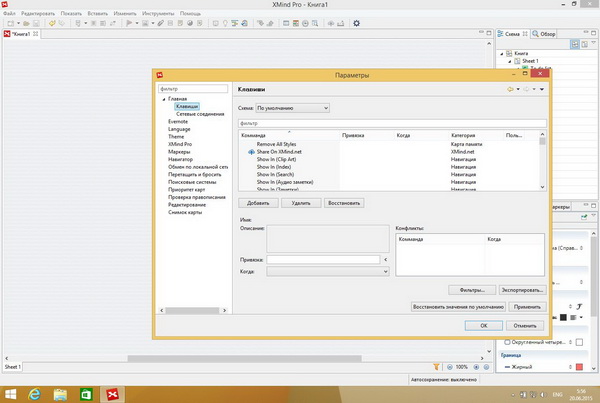Click the Применить button
Image resolution: width=600 pixels, height=403 pixels.
click(x=527, y=305)
